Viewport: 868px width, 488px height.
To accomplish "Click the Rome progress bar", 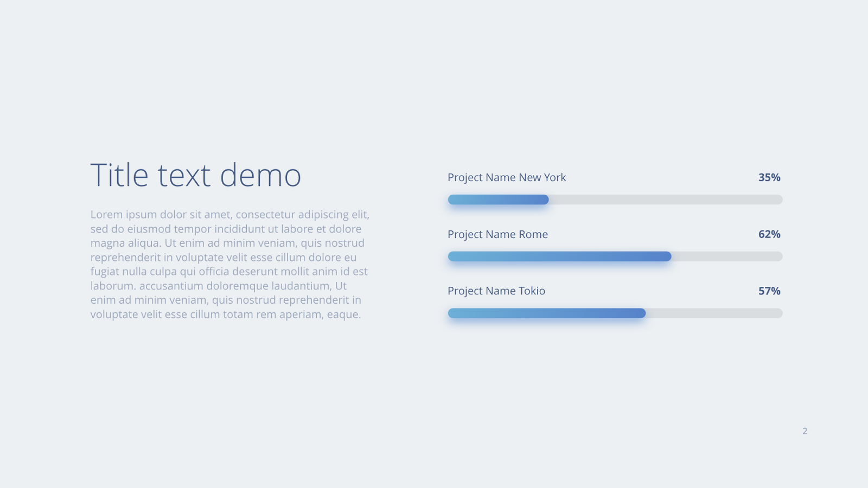I will pos(615,256).
